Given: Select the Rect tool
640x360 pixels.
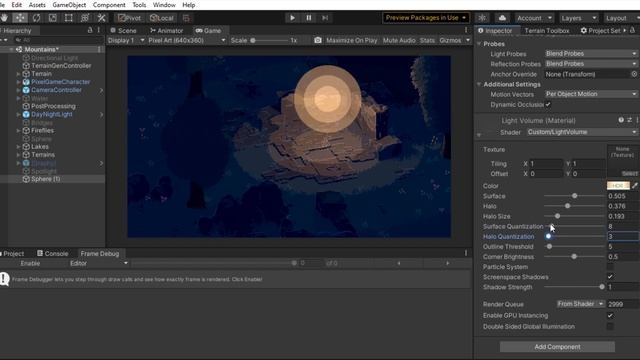Looking at the screenshot, I should 69,18.
